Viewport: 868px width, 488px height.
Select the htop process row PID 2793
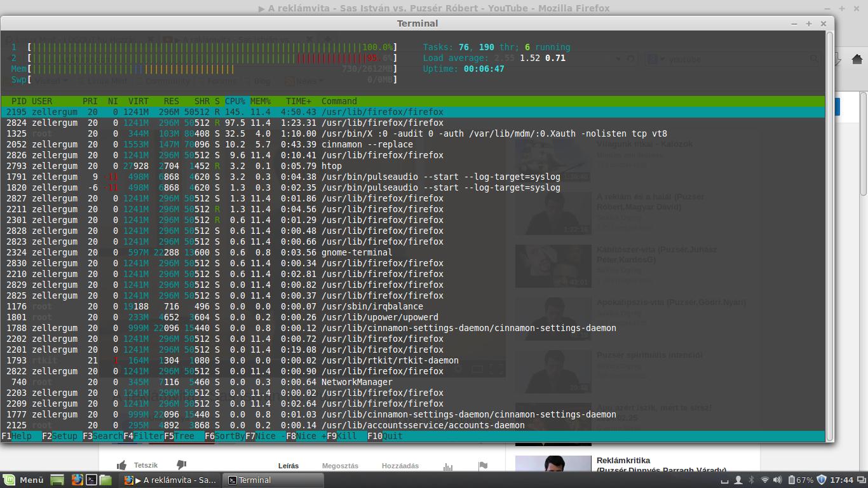pos(413,166)
